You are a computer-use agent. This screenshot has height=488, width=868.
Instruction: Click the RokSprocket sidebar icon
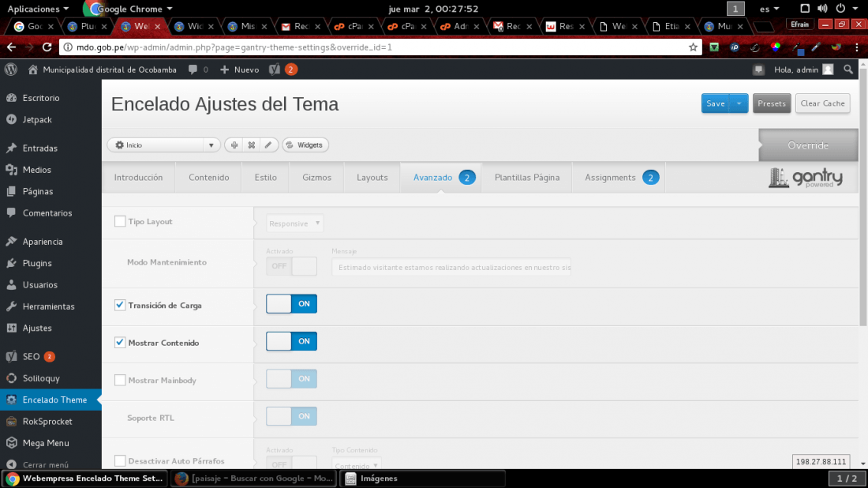11,422
